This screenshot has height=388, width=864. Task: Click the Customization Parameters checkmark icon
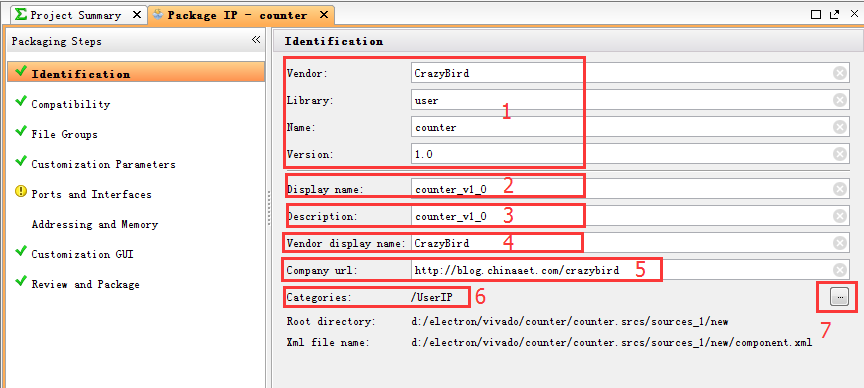pos(21,161)
